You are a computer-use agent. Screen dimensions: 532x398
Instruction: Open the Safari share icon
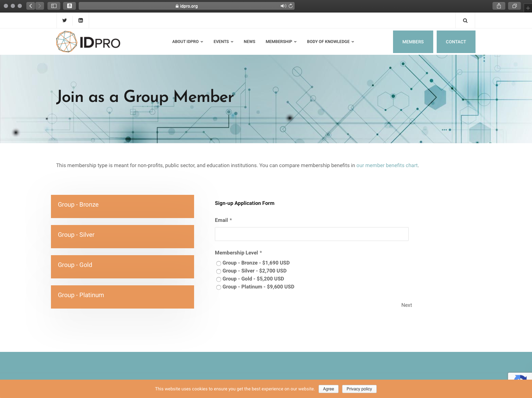[x=498, y=6]
